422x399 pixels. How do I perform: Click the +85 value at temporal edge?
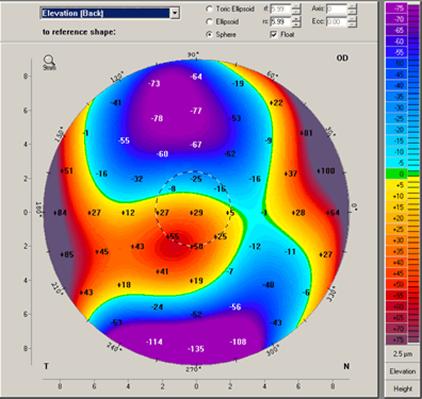(67, 255)
